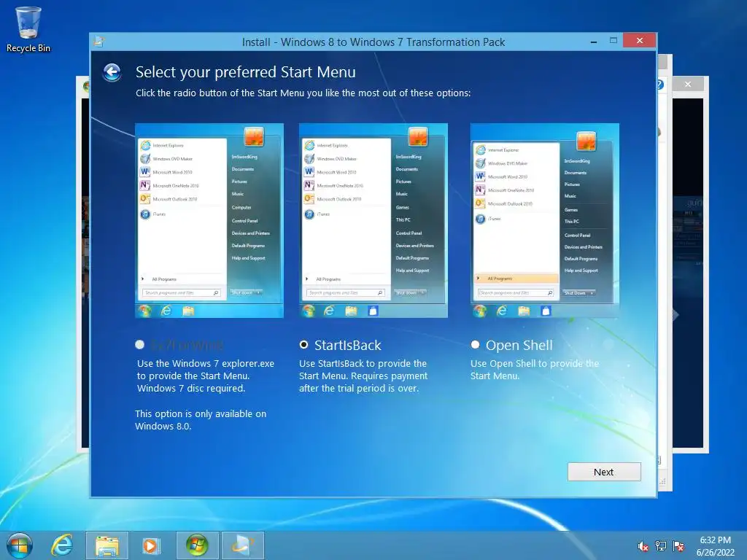747x560 pixels.
Task: Open the Recycle Bin on the desktop
Action: pos(28,29)
